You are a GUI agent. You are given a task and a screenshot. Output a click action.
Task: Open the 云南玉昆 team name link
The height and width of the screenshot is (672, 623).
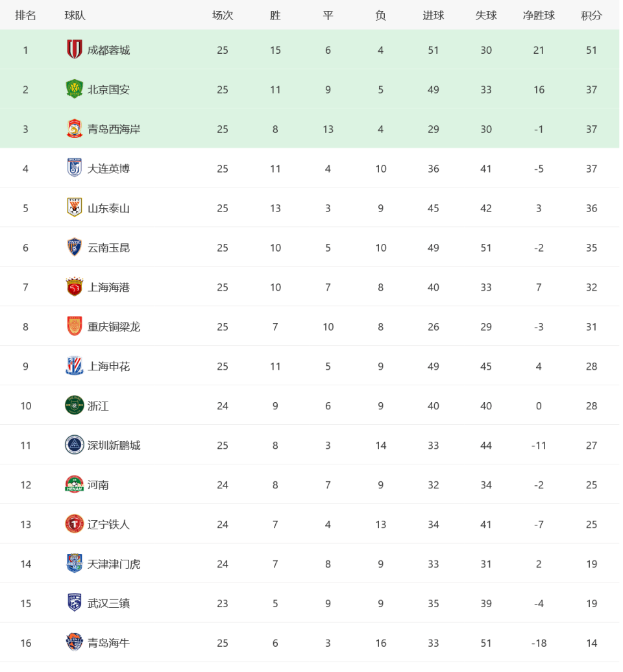pyautogui.click(x=108, y=248)
